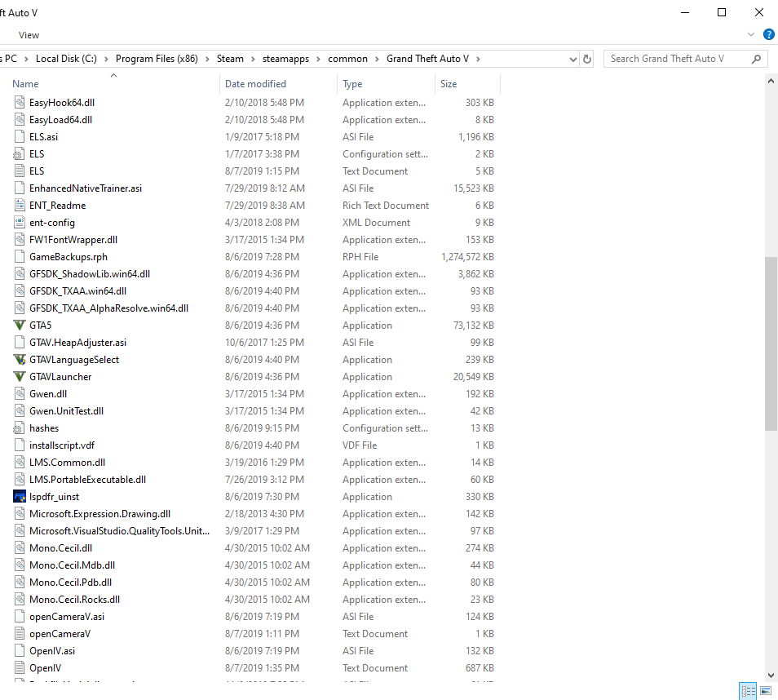Select GFSDK_TXAA_AlphaResolve.win64.dll file

point(108,308)
